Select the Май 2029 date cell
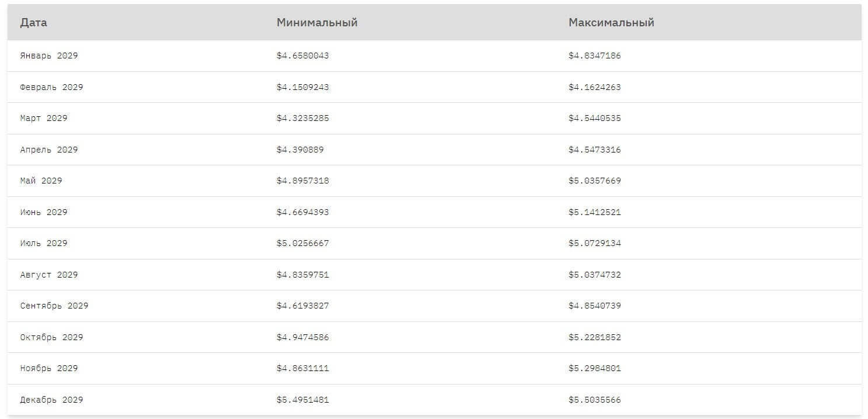 coord(41,181)
